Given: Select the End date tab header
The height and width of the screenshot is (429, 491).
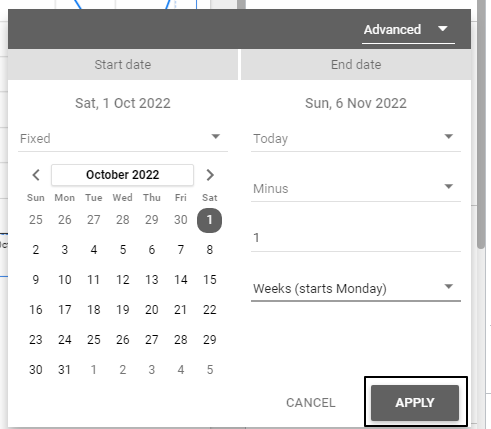Looking at the screenshot, I should tap(356, 65).
